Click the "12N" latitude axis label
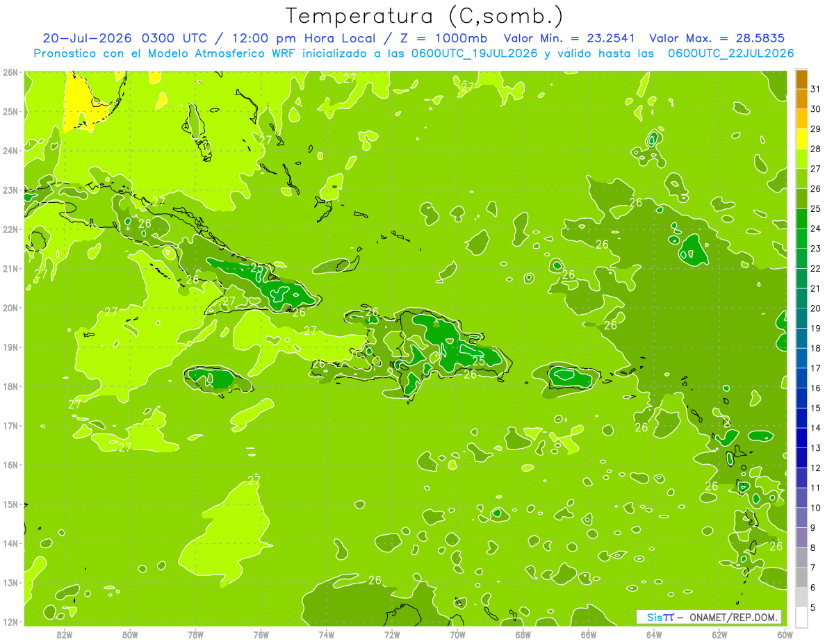 (10, 622)
